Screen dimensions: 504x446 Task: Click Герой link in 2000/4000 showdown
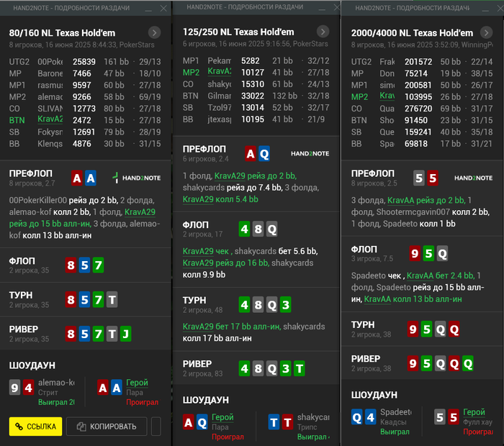tap(474, 412)
